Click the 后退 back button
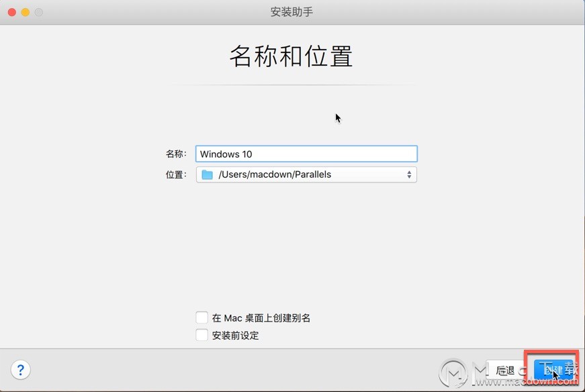The image size is (585, 392). click(506, 371)
